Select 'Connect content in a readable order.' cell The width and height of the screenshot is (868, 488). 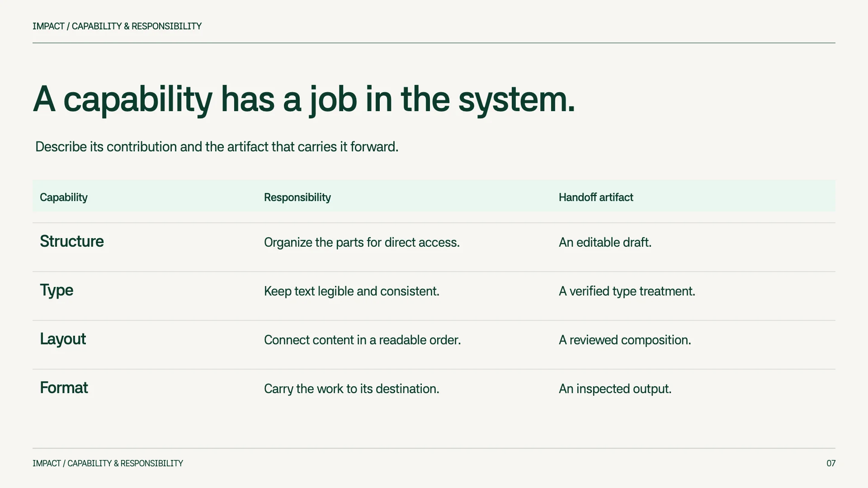[363, 340]
